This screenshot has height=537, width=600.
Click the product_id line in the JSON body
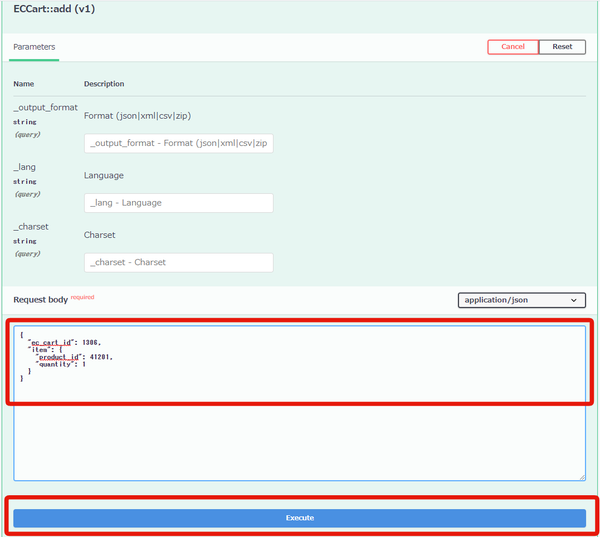[74, 357]
